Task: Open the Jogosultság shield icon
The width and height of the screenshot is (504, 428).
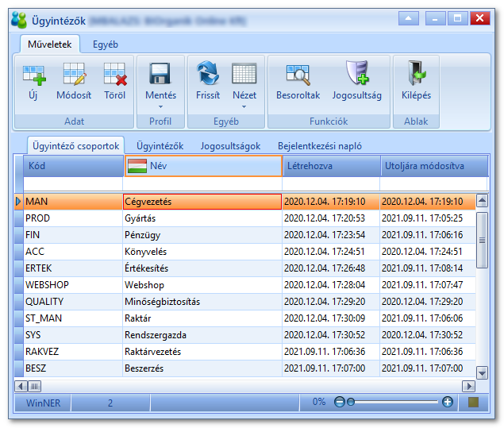Action: [x=357, y=73]
